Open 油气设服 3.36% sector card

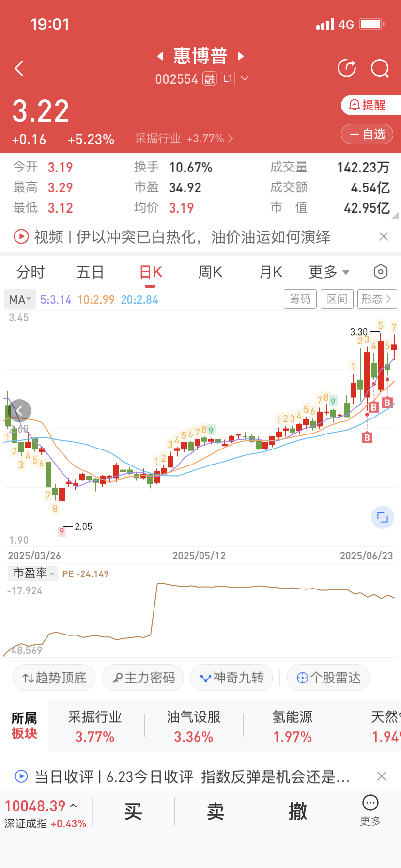pyautogui.click(x=194, y=727)
